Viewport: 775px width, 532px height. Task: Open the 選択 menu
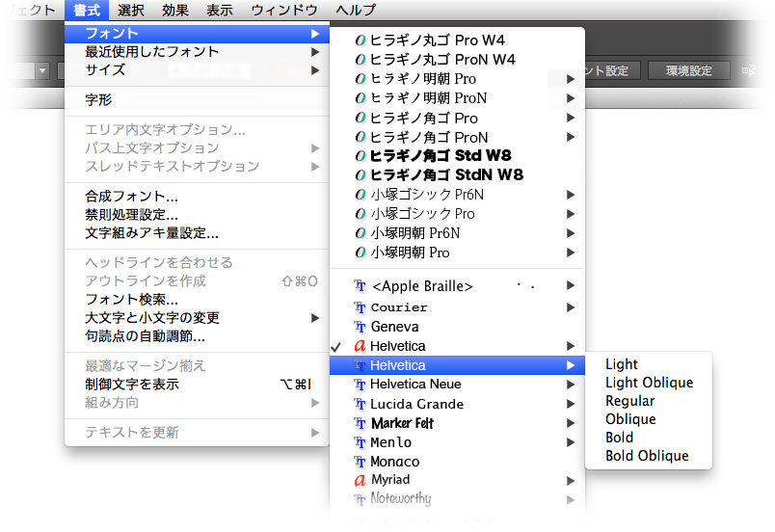[130, 10]
